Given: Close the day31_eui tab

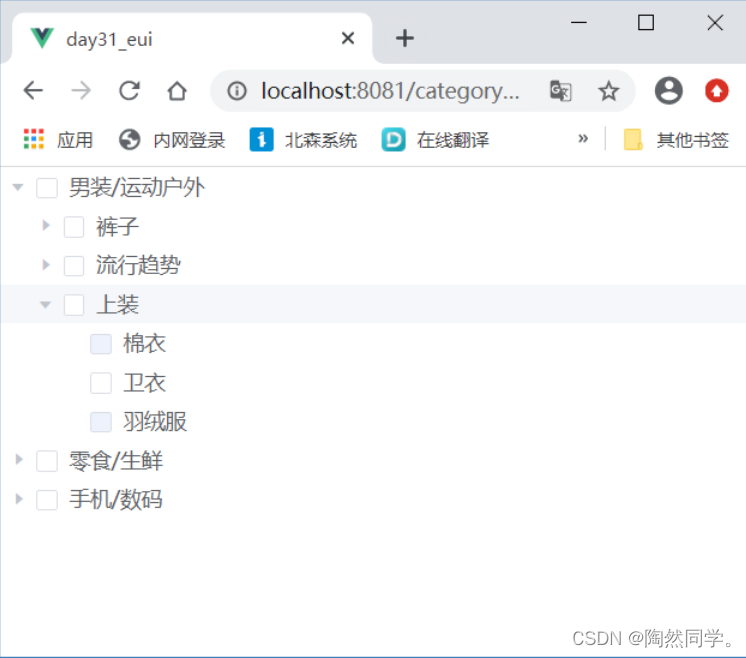Looking at the screenshot, I should coord(348,38).
